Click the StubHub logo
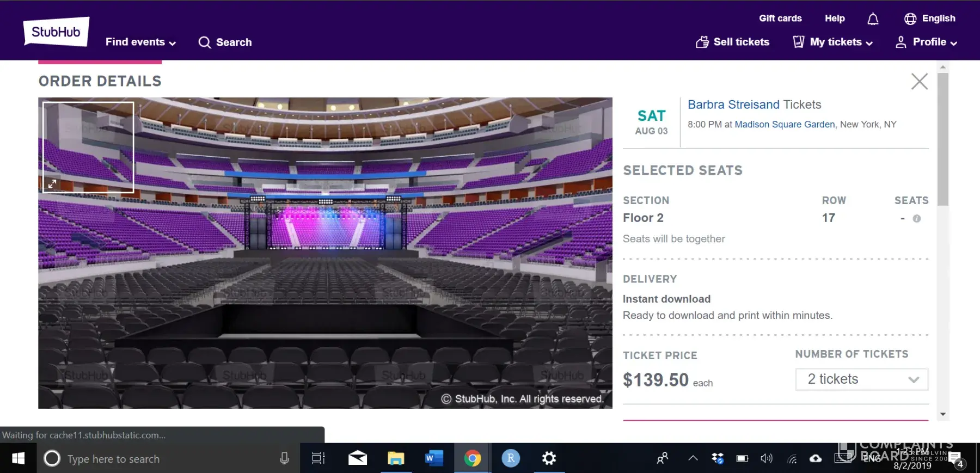 click(x=56, y=32)
